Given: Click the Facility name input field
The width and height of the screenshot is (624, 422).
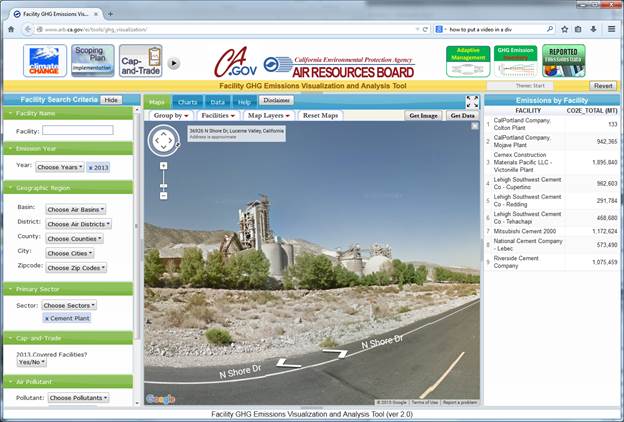Looking at the screenshot, I should click(77, 130).
